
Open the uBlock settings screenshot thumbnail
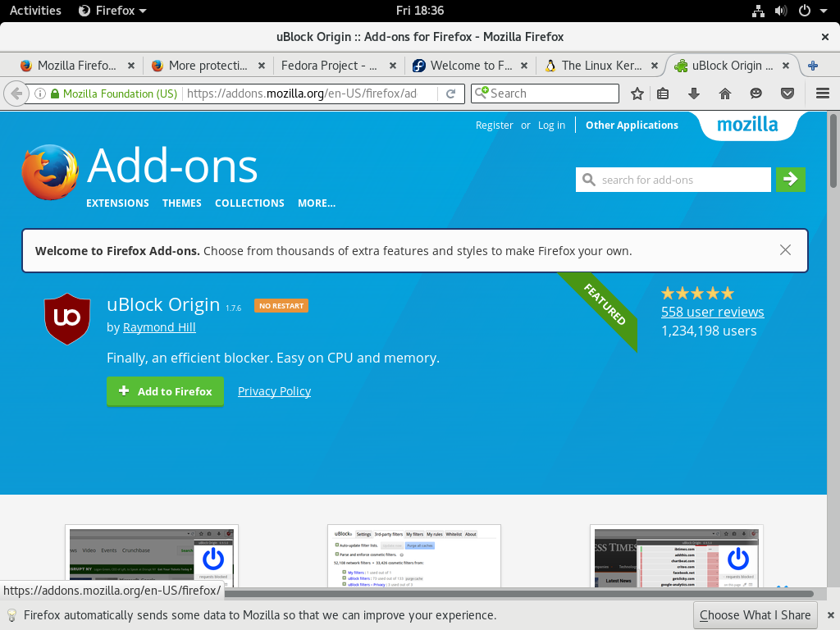pyautogui.click(x=414, y=556)
